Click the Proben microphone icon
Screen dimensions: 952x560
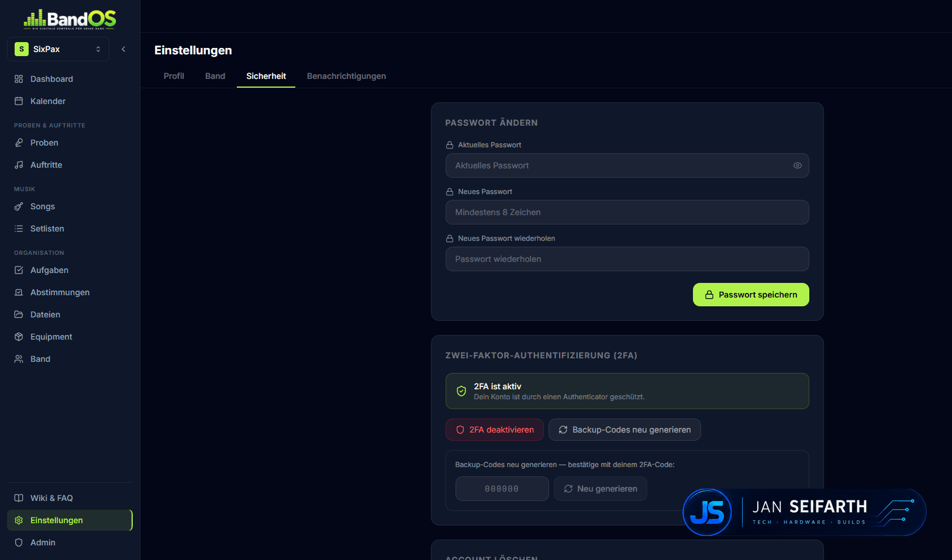point(19,143)
